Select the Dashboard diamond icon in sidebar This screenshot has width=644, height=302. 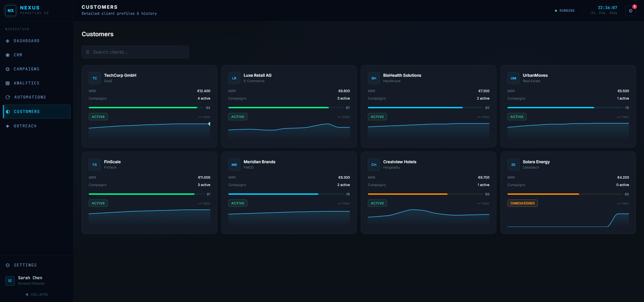[x=7, y=41]
